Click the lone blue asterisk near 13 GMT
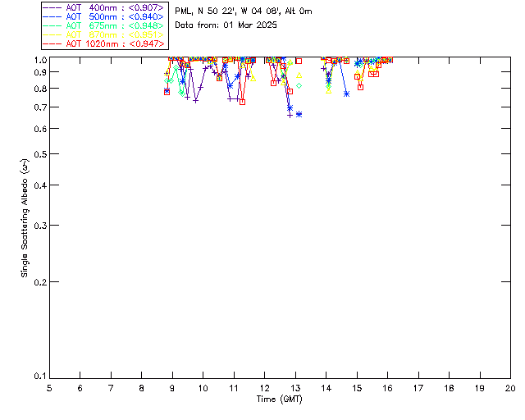This screenshot has height=420, width=525. point(299,114)
